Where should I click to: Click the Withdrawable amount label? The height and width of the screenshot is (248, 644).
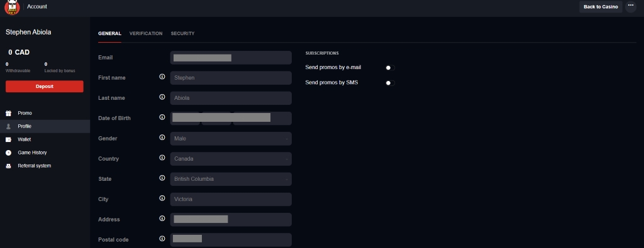click(x=18, y=71)
